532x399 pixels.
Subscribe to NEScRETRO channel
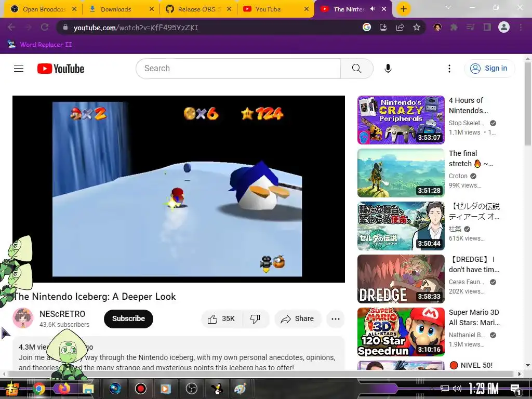[x=129, y=318]
